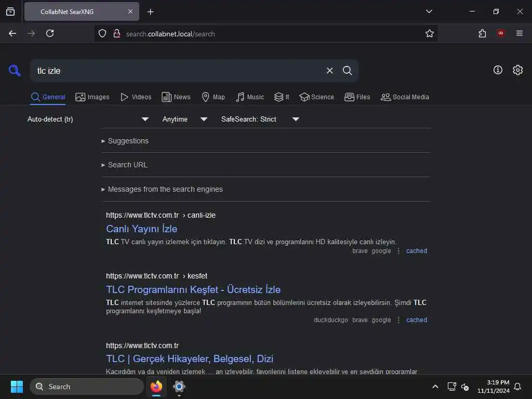532x399 pixels.
Task: Reload the page
Action: point(50,33)
